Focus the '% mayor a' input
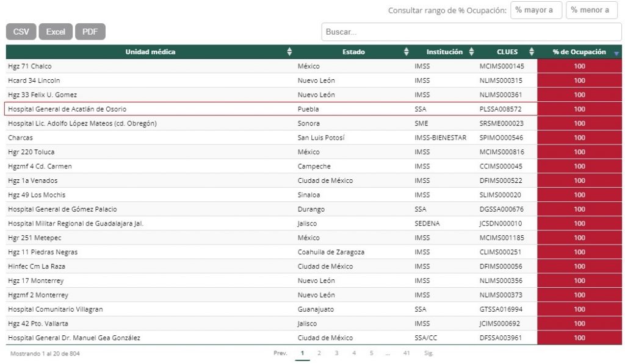 coord(536,10)
